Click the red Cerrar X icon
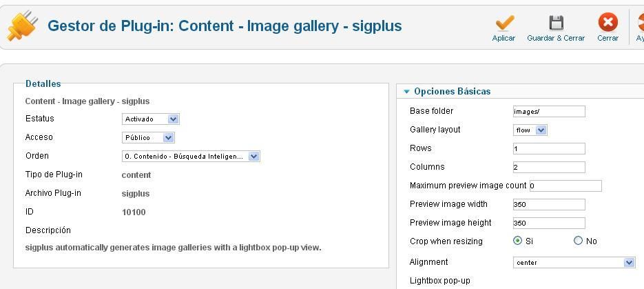 pos(608,22)
